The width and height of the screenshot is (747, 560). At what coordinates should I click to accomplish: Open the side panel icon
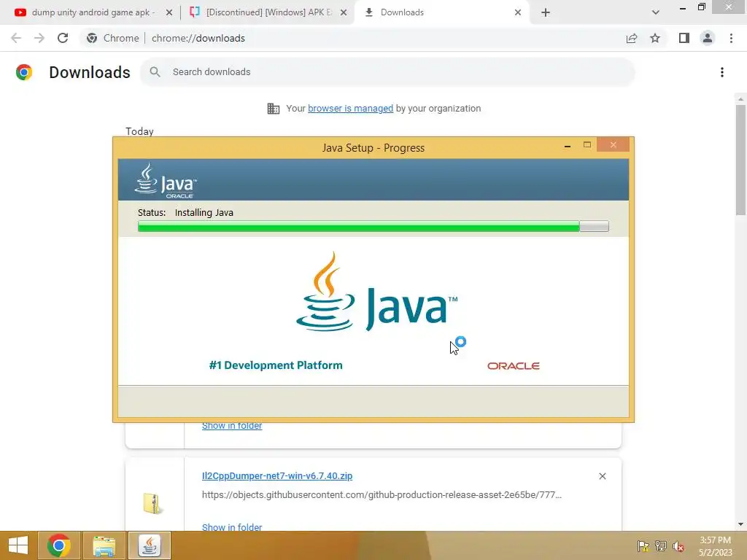(x=684, y=38)
